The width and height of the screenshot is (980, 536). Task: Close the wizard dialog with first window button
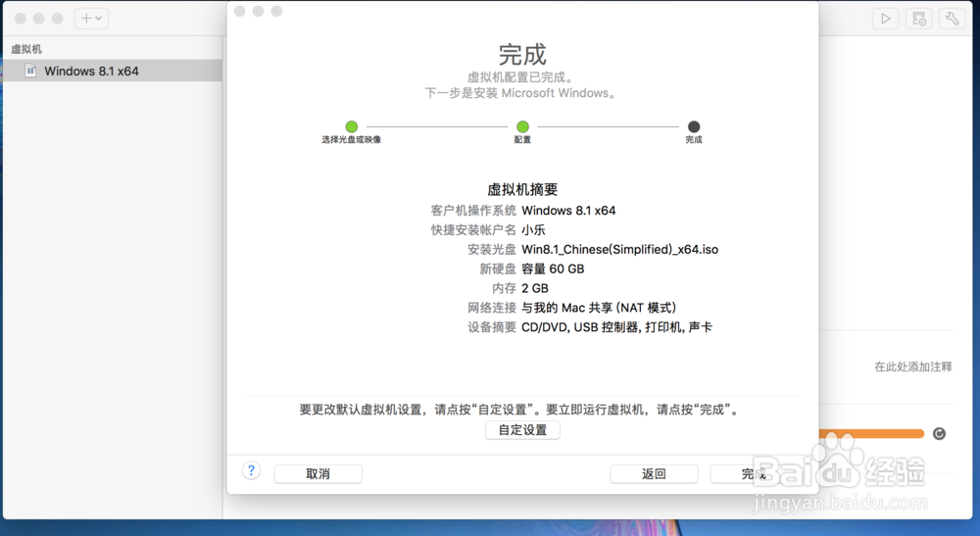click(239, 11)
